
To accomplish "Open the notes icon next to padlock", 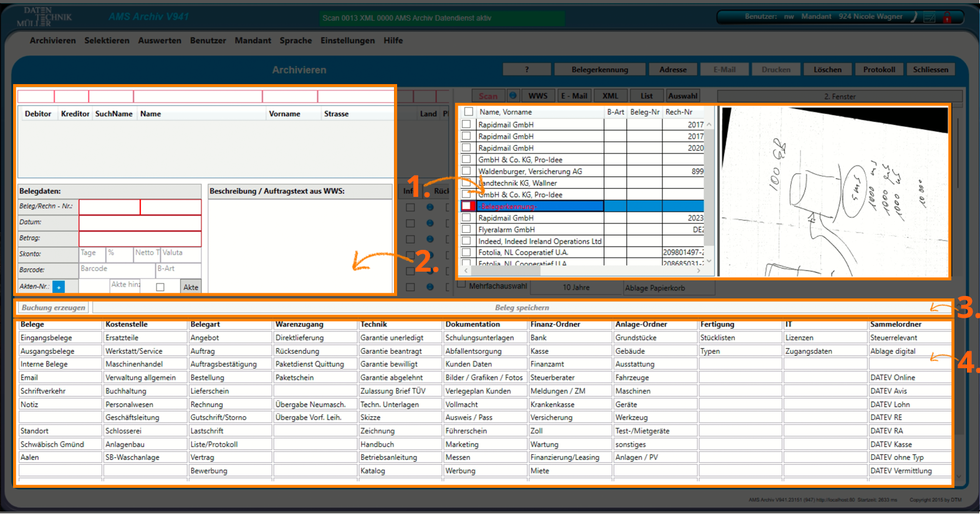I will coord(930,17).
